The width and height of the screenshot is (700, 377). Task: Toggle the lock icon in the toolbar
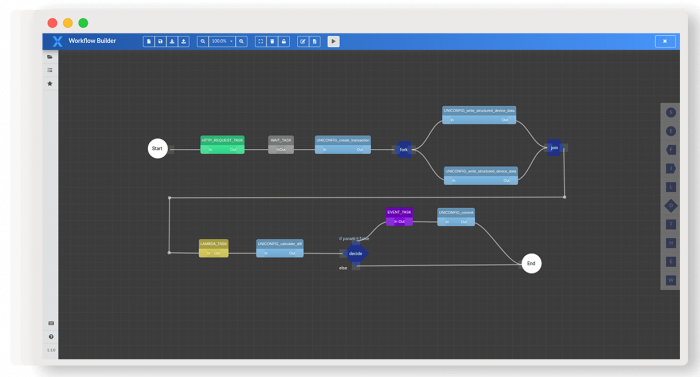click(x=284, y=42)
